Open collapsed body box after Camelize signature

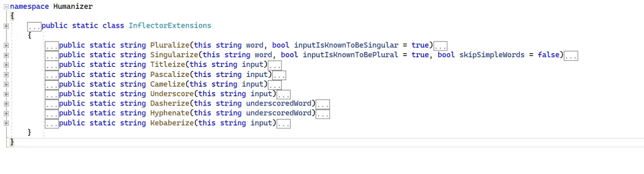click(x=275, y=85)
